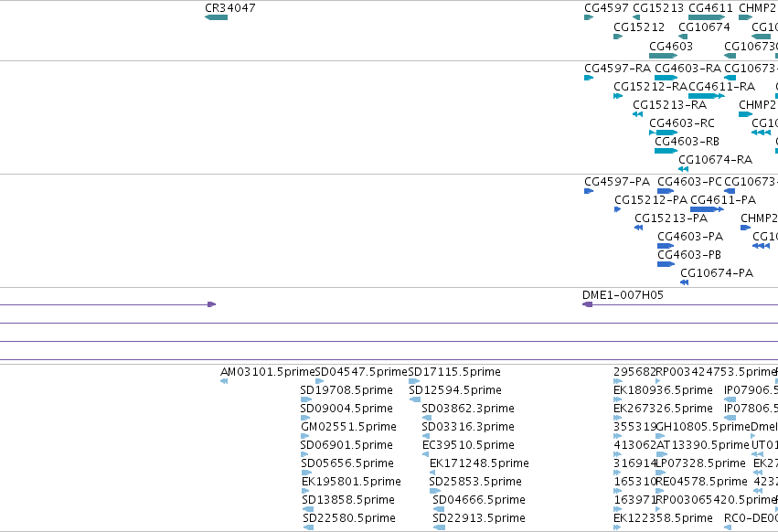Click the CG4611-PA protein label
The width and height of the screenshot is (778, 532).
(723, 200)
